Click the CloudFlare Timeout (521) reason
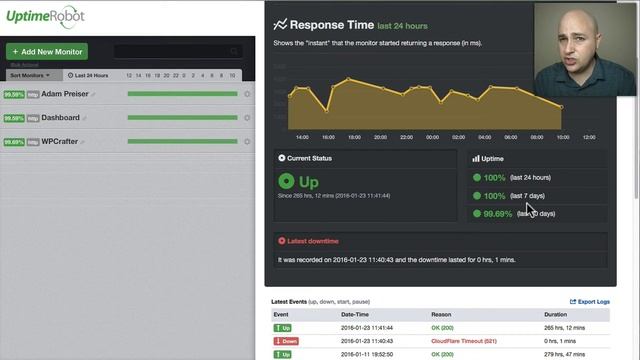 (x=464, y=341)
